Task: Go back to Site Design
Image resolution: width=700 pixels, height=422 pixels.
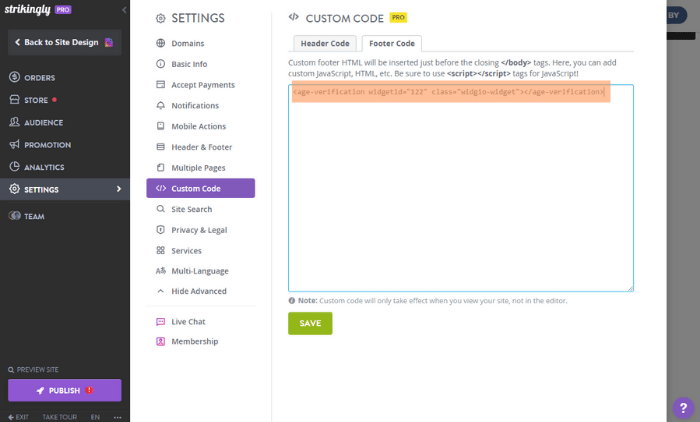Action: pyautogui.click(x=64, y=42)
